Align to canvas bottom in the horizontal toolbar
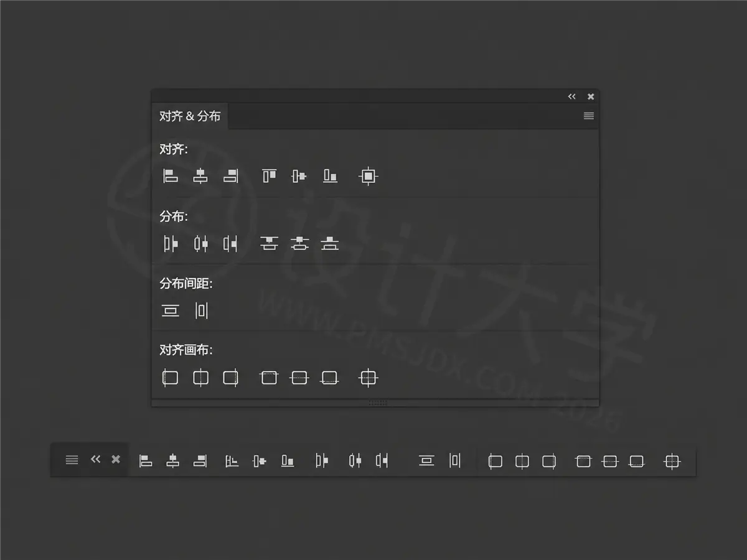This screenshot has height=560, width=747. 637,461
